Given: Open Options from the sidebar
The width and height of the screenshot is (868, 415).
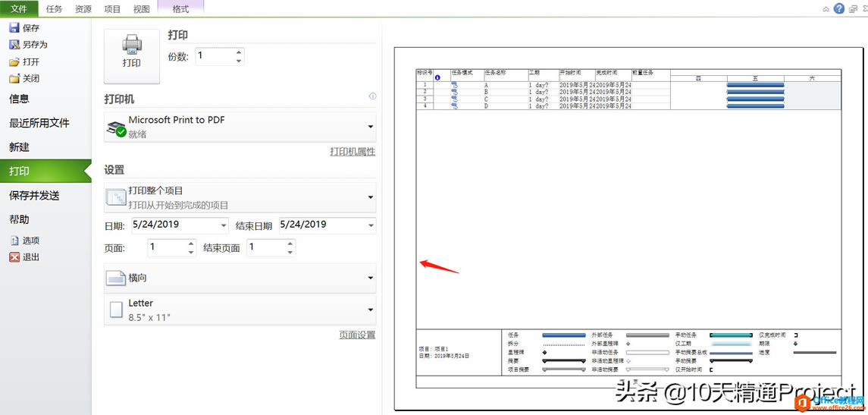Looking at the screenshot, I should coord(25,241).
